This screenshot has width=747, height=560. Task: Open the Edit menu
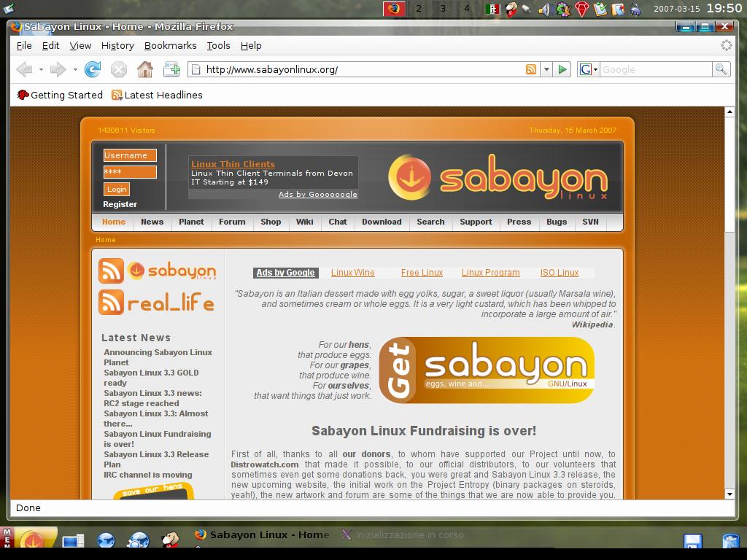click(50, 46)
